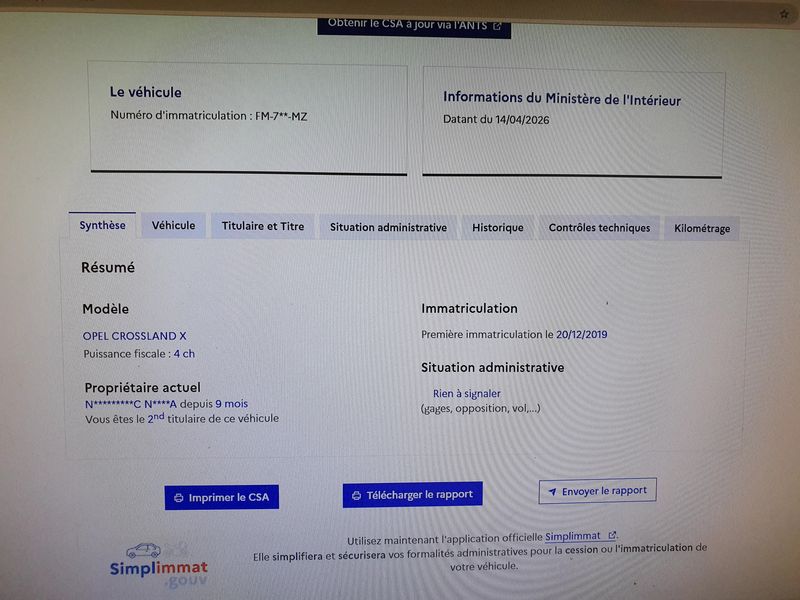800x600 pixels.
Task: Click the browser bookmark star icon
Action: tap(784, 14)
